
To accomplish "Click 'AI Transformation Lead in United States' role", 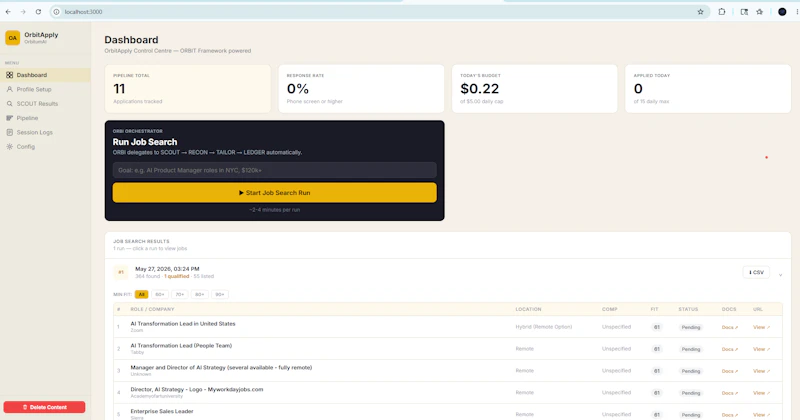I will [x=183, y=324].
